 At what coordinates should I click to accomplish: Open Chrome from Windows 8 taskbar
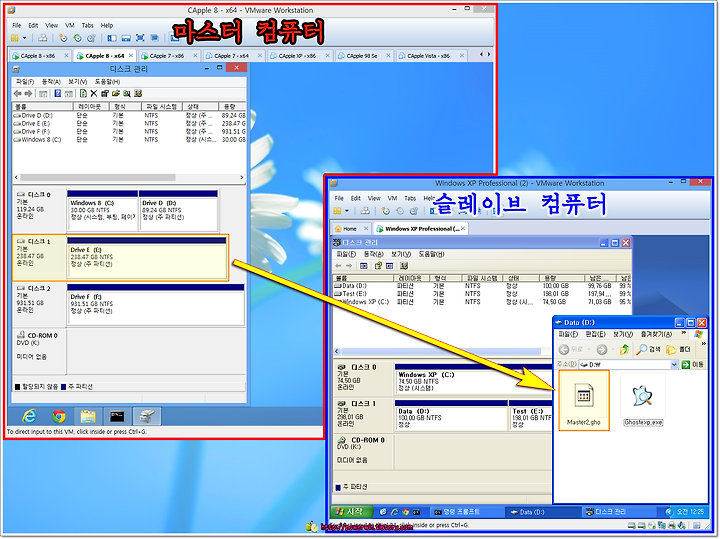(59, 416)
